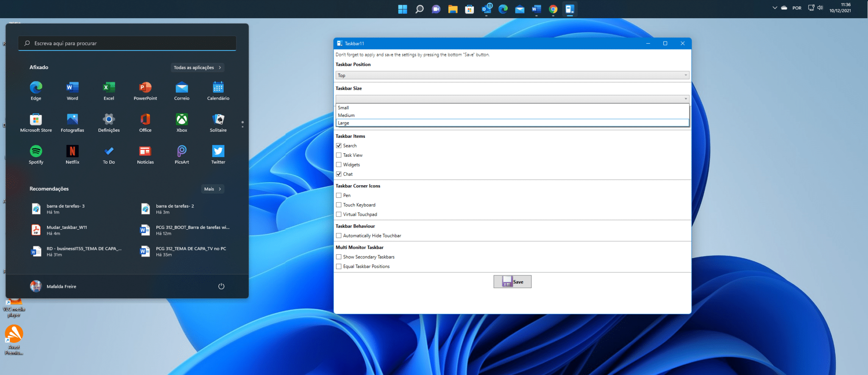Enable Automatically Hide Touchbar option

click(339, 236)
